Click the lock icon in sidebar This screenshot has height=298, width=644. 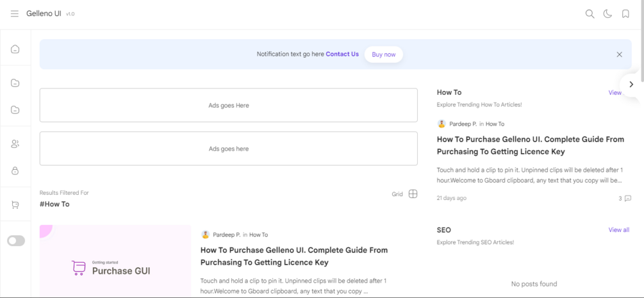pos(15,171)
